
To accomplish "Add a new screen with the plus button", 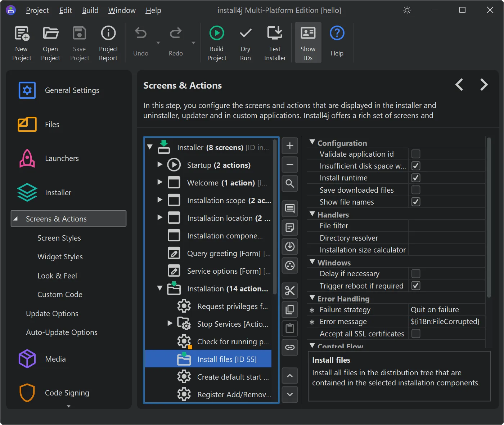I will click(x=290, y=146).
